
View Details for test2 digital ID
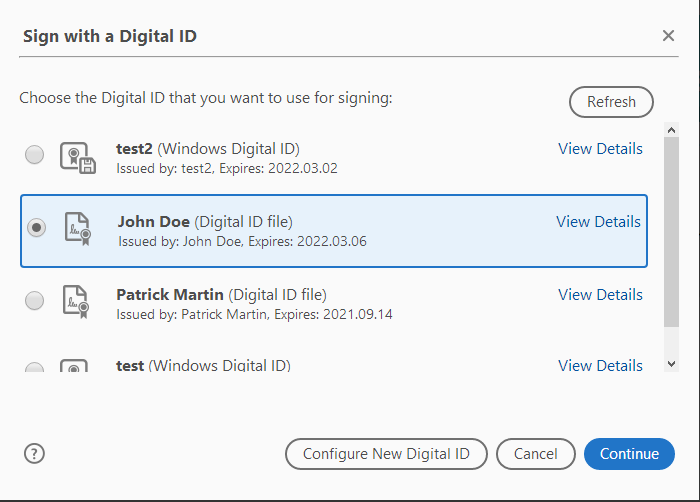point(600,148)
